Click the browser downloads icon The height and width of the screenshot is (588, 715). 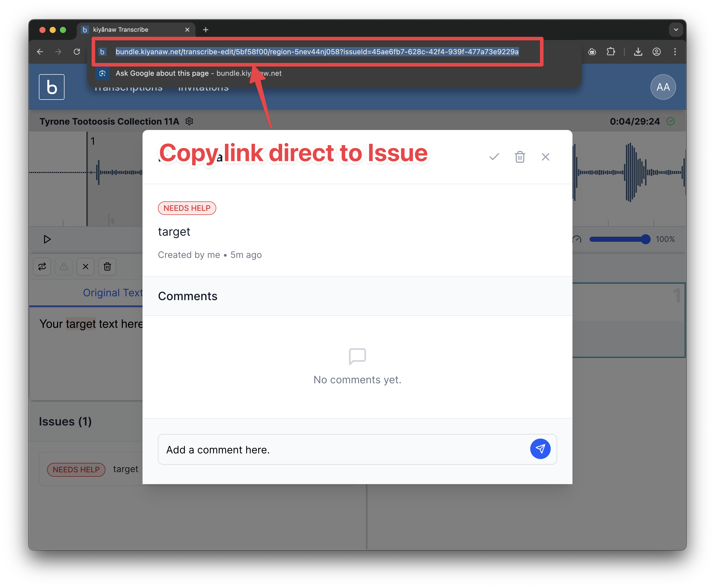(638, 51)
